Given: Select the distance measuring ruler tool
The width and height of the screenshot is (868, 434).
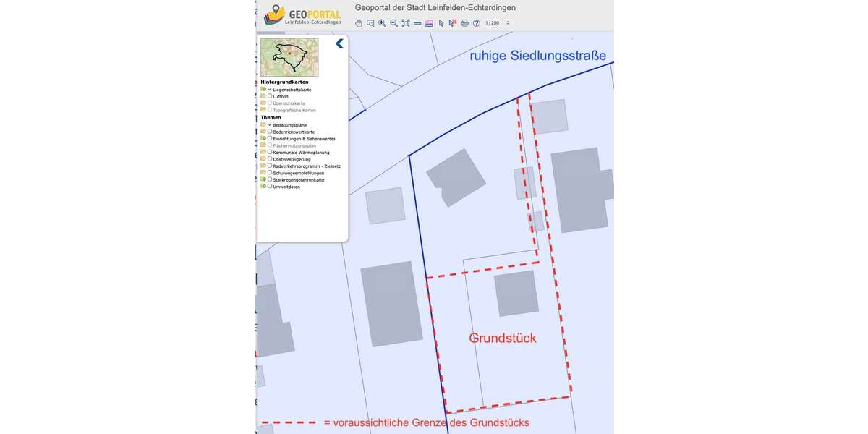Looking at the screenshot, I should [417, 23].
